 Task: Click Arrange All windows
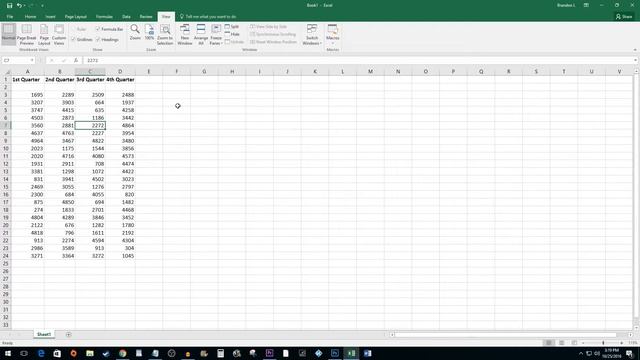201,34
